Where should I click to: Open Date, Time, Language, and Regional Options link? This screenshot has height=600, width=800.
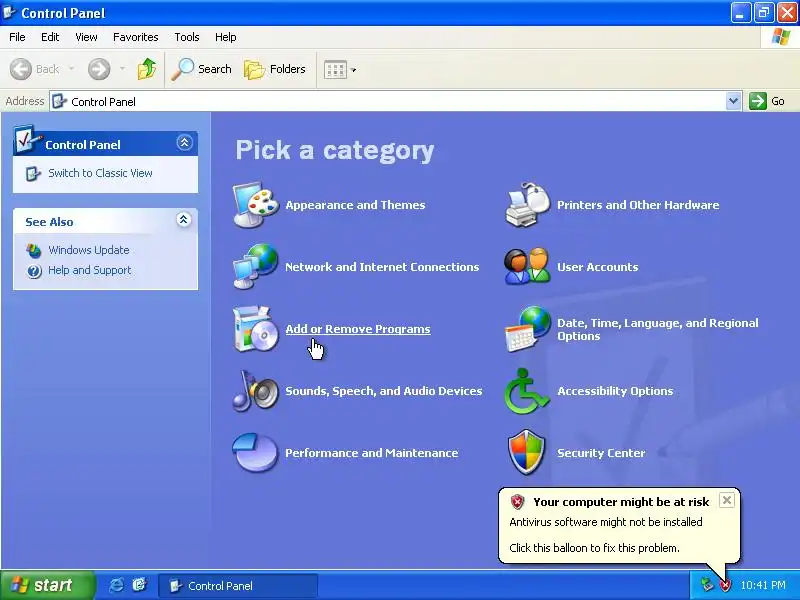tap(658, 330)
